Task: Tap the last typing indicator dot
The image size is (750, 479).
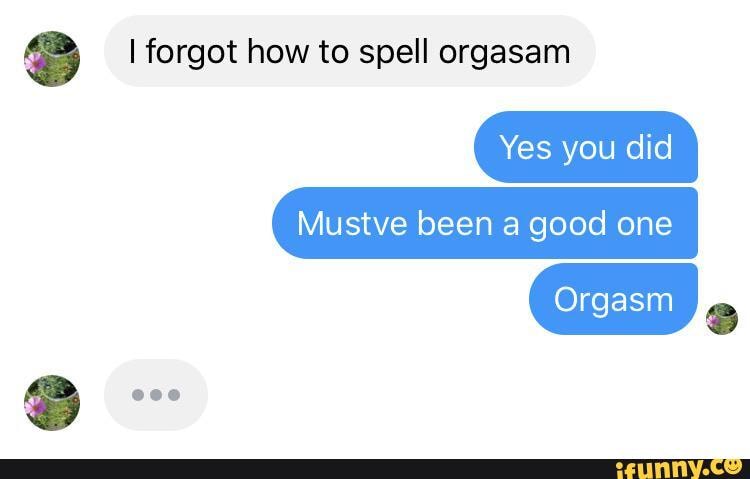Action: click(174, 395)
